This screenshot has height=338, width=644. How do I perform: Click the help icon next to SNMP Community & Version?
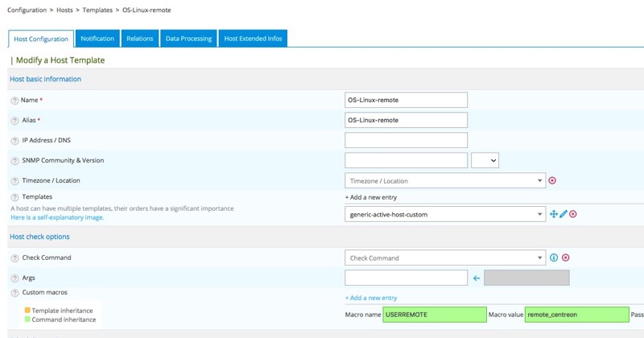[x=14, y=161]
